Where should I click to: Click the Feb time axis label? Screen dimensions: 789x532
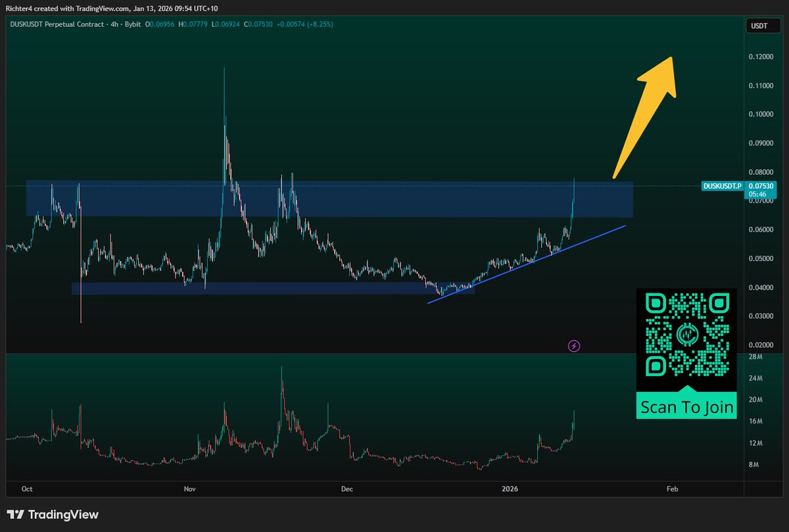click(x=673, y=489)
